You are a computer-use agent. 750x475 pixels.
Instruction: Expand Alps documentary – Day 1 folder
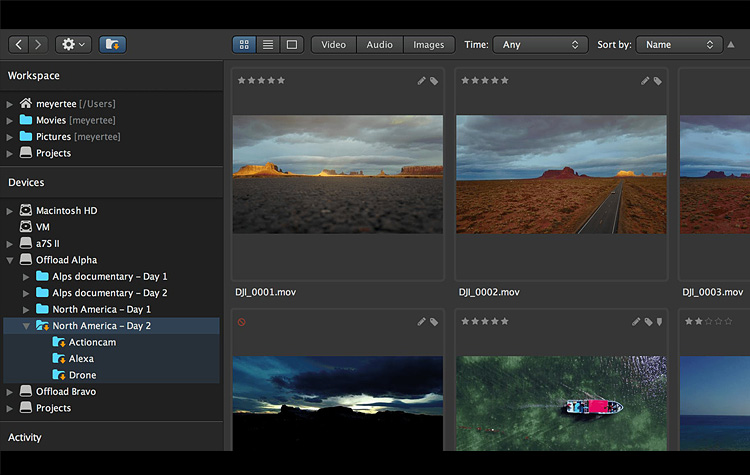(x=26, y=277)
